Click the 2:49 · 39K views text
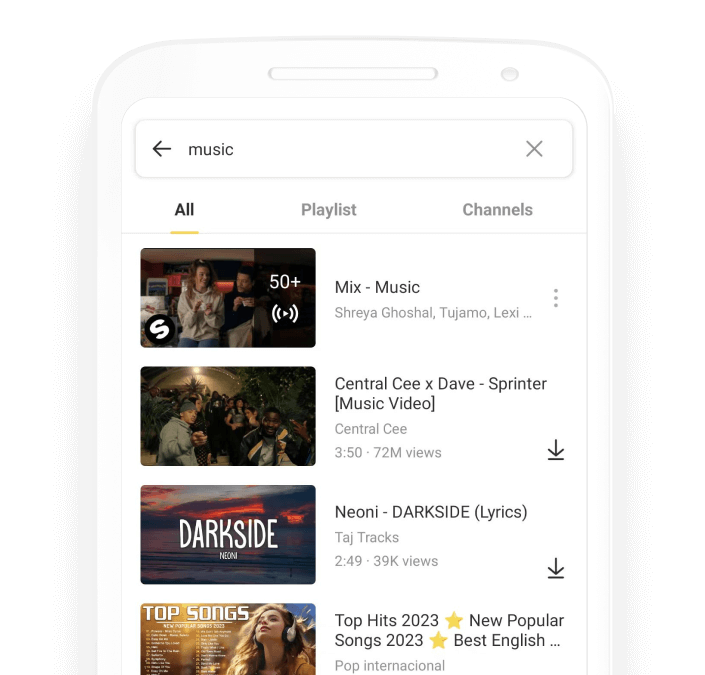 click(x=386, y=561)
